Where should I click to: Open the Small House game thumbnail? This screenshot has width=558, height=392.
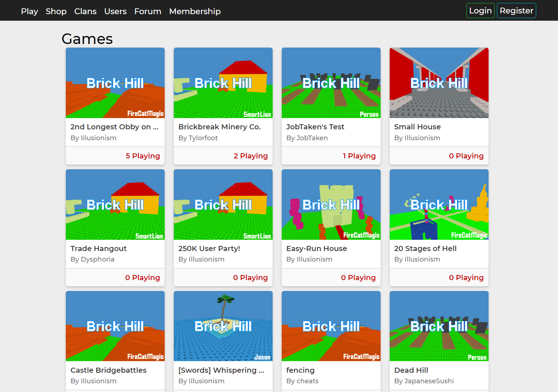click(439, 83)
